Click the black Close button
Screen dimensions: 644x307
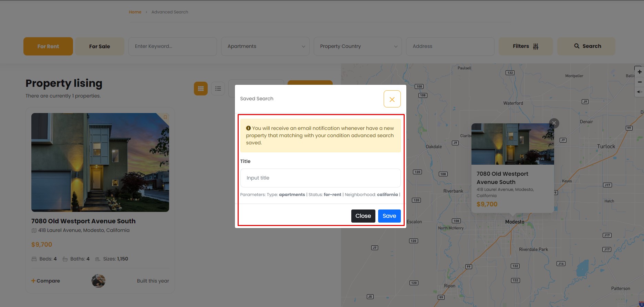363,216
